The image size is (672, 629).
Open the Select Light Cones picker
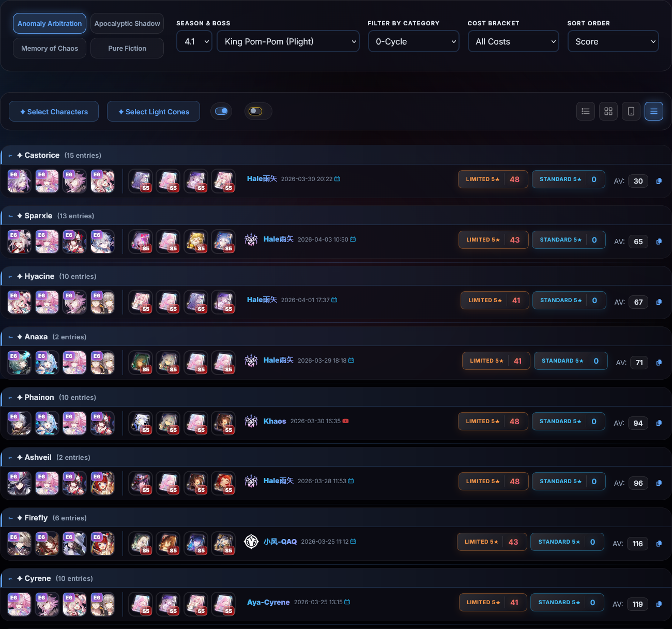(154, 111)
